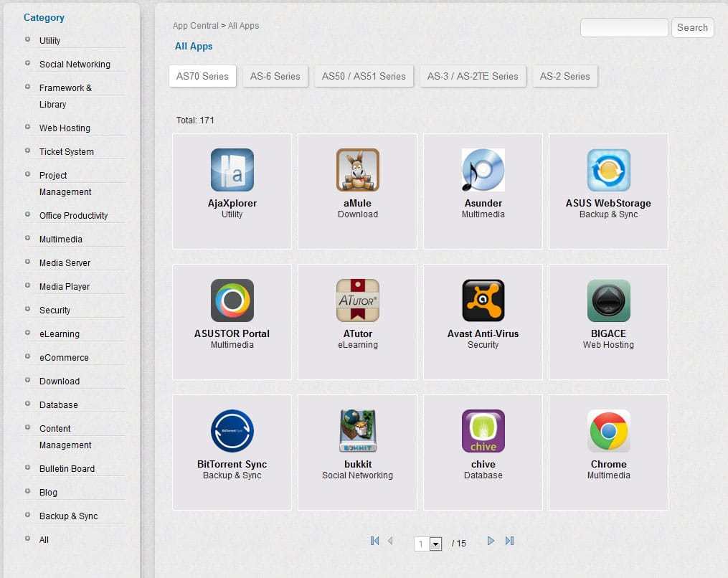Image resolution: width=728 pixels, height=578 pixels.
Task: Click the Avast Anti-Virus app name
Action: point(483,333)
